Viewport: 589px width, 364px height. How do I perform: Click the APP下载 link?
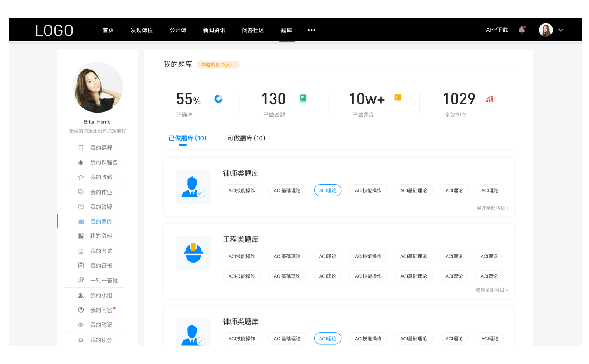coord(497,30)
